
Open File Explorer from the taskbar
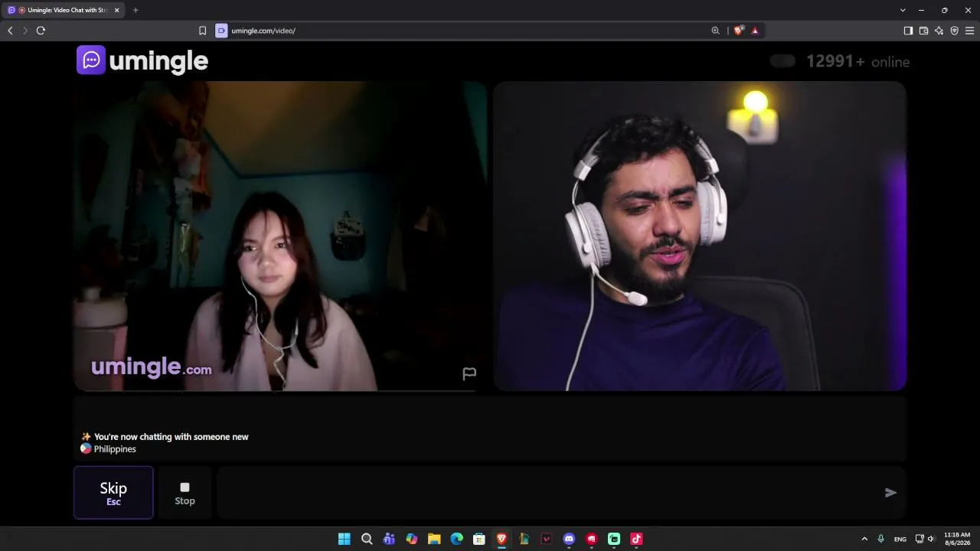(434, 539)
